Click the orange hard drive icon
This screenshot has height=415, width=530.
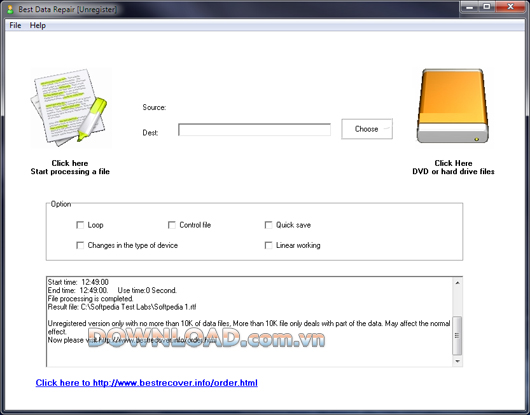coord(453,106)
